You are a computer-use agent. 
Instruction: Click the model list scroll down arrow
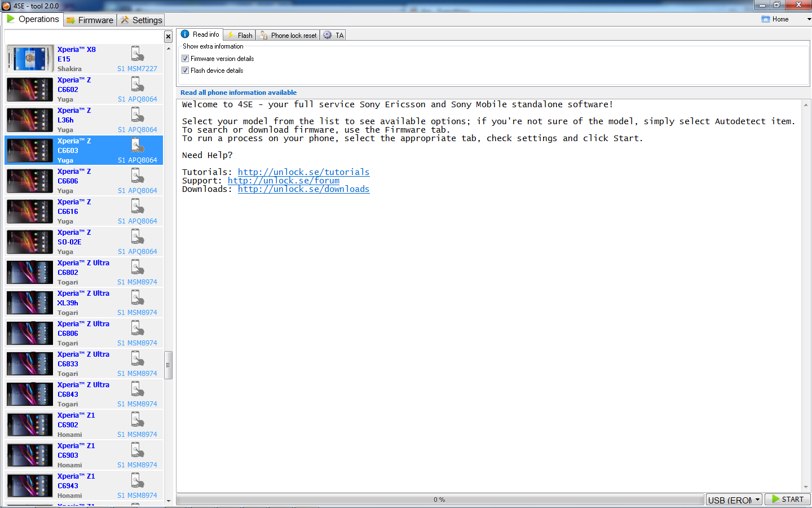(168, 501)
